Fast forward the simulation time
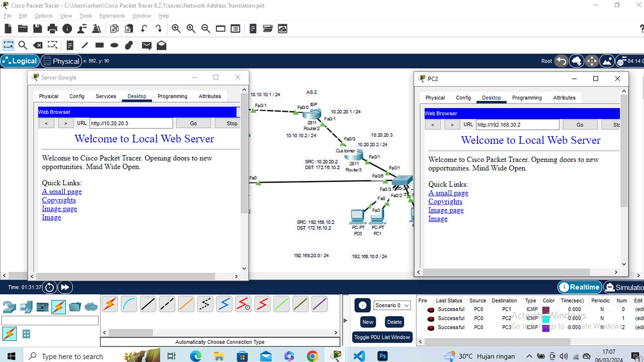644x362 pixels. 65,287
